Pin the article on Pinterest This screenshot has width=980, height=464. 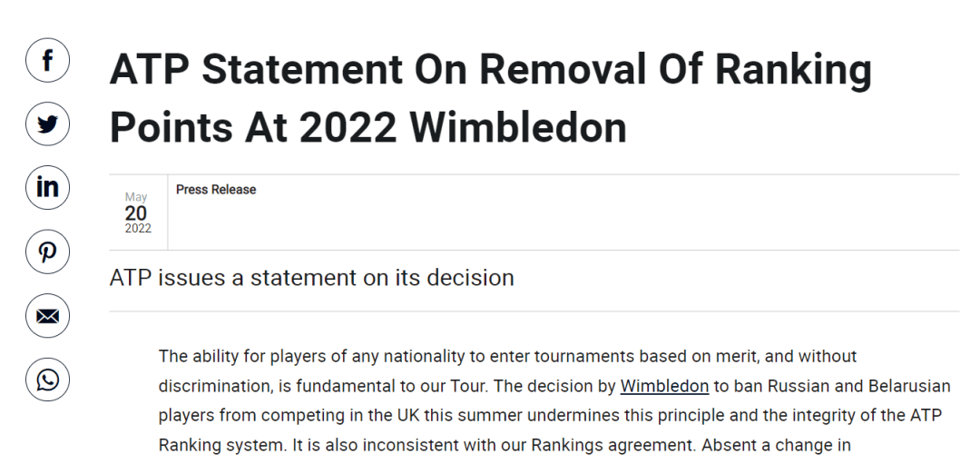point(47,252)
